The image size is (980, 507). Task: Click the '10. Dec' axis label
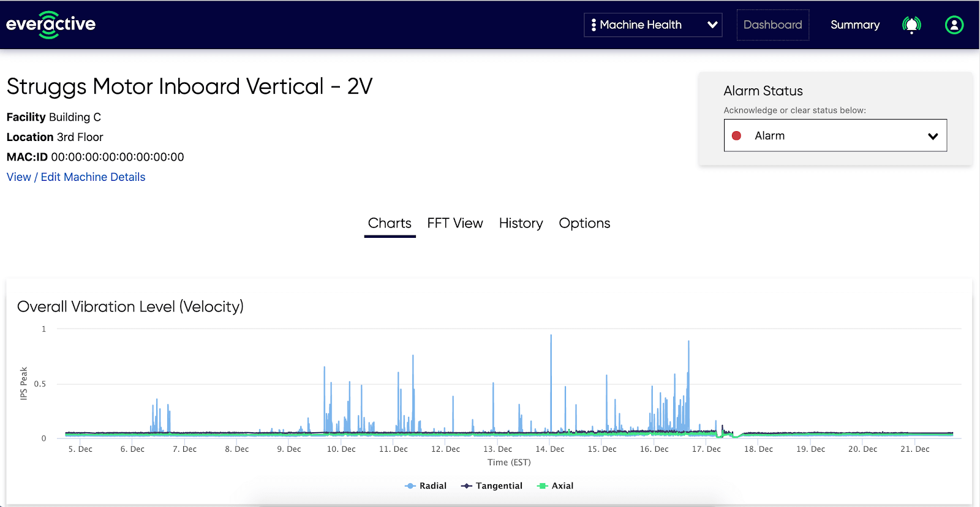click(341, 449)
